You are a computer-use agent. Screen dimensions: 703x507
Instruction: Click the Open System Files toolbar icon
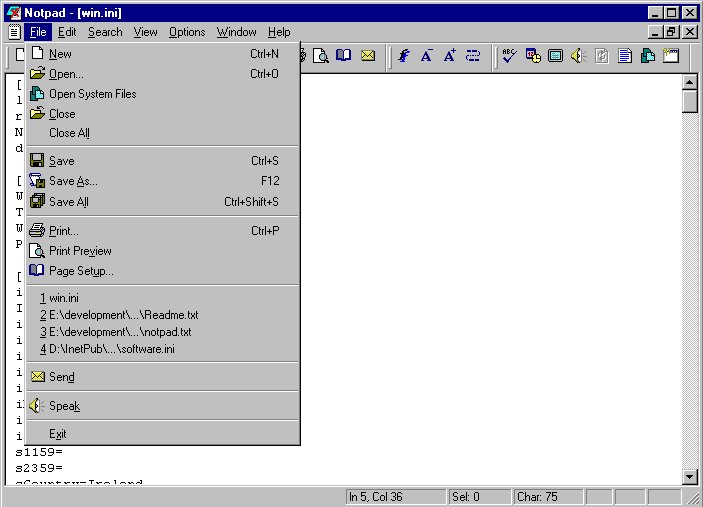click(x=648, y=56)
